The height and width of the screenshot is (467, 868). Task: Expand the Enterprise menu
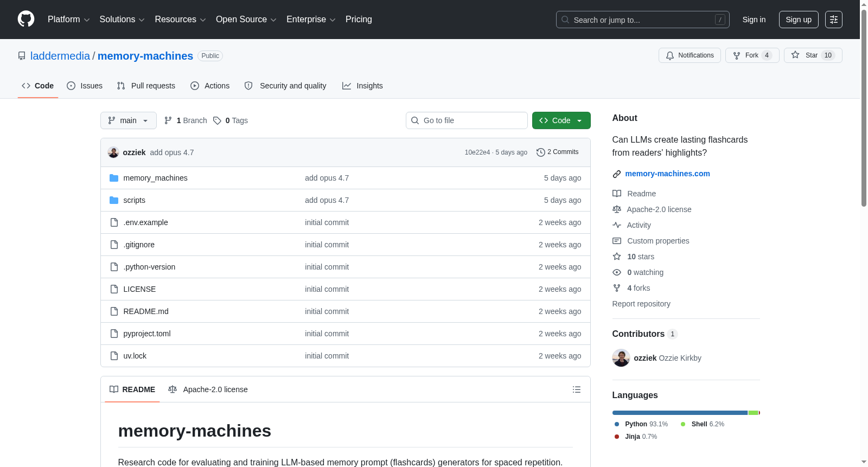pos(311,19)
